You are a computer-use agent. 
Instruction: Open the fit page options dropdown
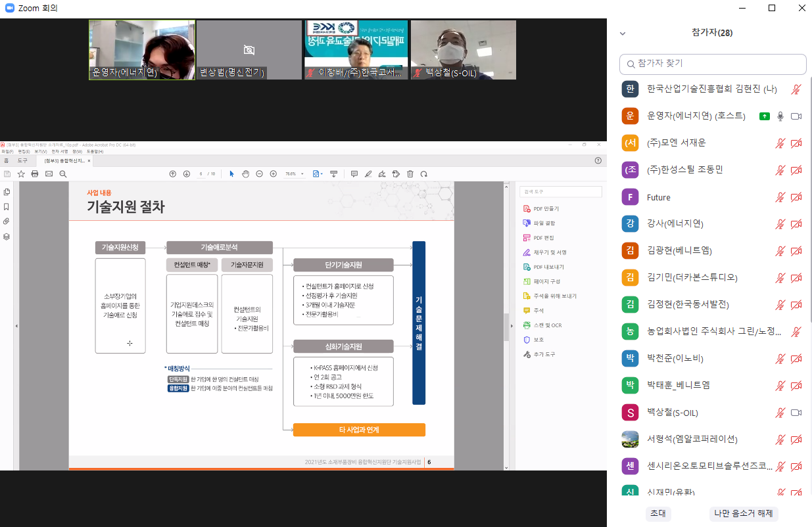(318, 174)
